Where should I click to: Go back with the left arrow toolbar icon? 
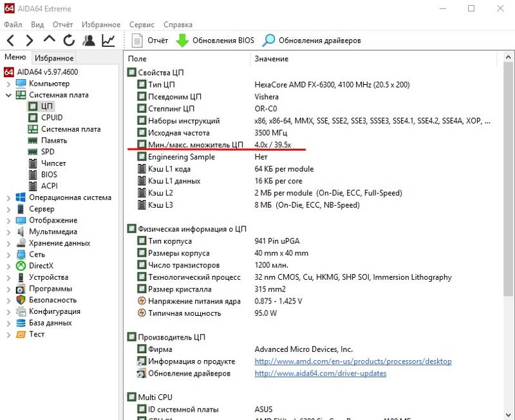coord(10,41)
